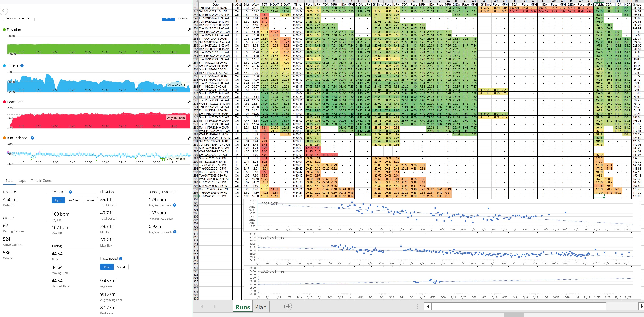Select cell 'Thu 10/3/2024 8:45 AM'
644x317 pixels.
215,8
